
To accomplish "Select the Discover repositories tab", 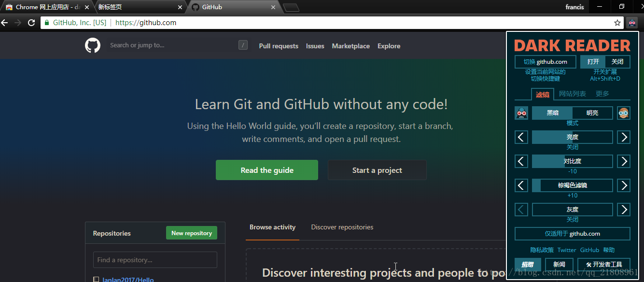I will pos(342,227).
